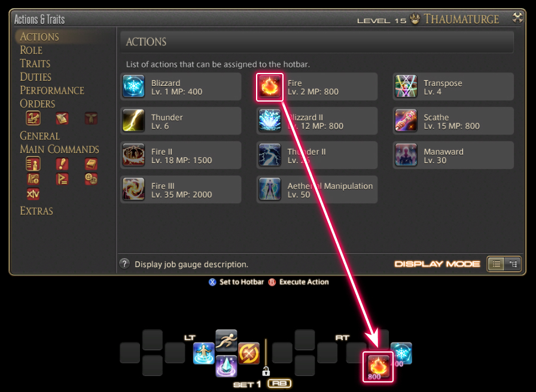
Task: Close the Actions & Traits window
Action: point(517,17)
